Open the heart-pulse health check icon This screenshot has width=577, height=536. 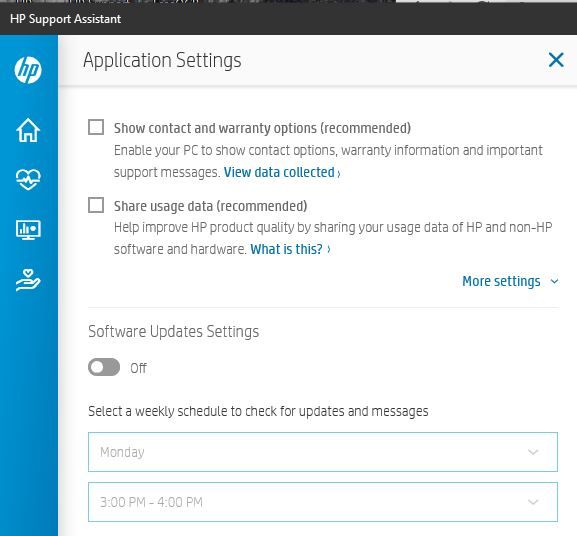coord(28,179)
